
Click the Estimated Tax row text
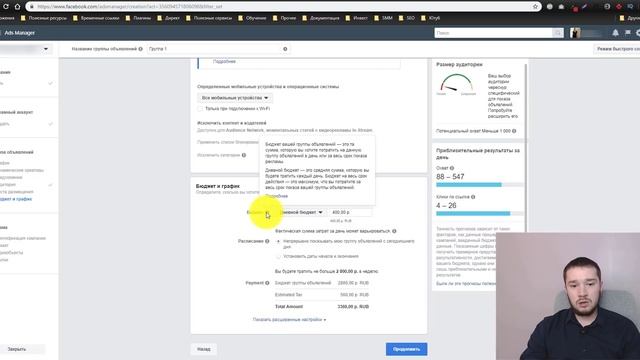click(x=288, y=295)
